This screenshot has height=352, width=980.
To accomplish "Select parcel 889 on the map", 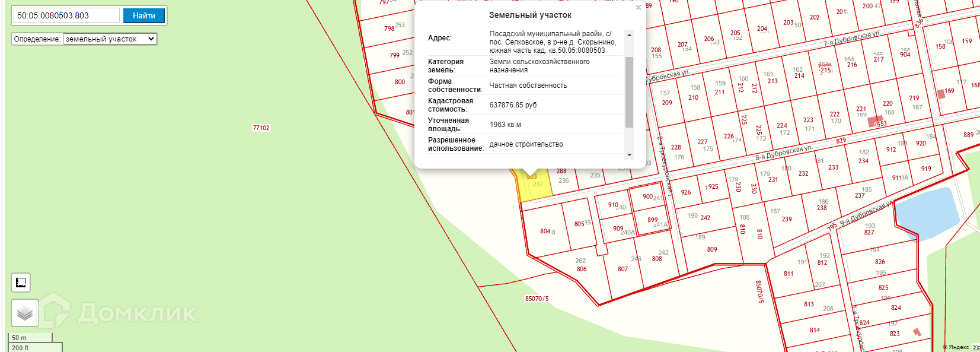I will [x=968, y=135].
